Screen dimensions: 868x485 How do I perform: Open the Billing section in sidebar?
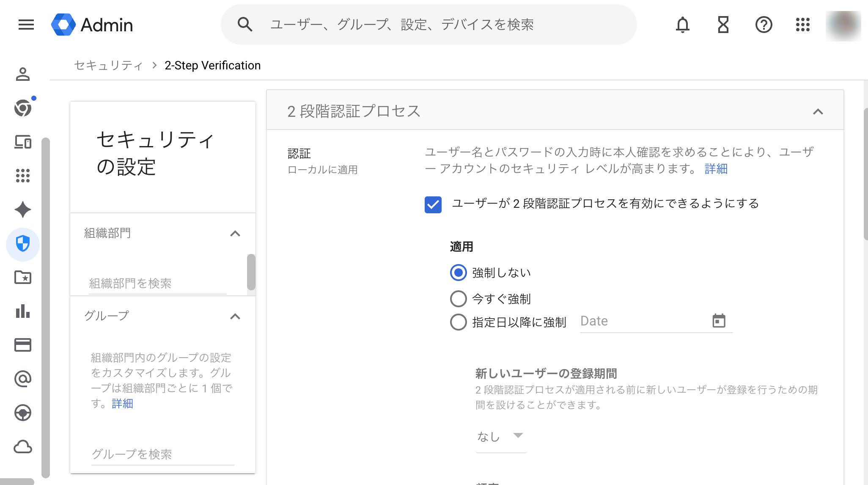[x=23, y=345]
